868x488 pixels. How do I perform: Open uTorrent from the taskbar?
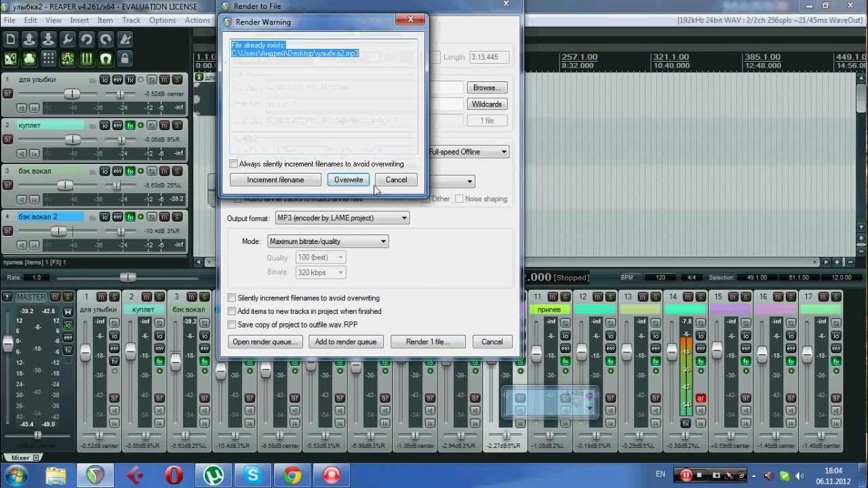[x=214, y=476]
